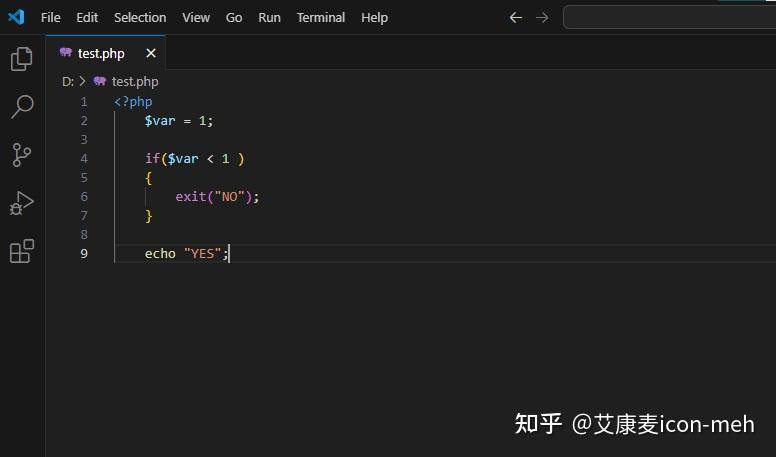Click line number 9 in gutter
The image size is (776, 457).
click(x=84, y=254)
